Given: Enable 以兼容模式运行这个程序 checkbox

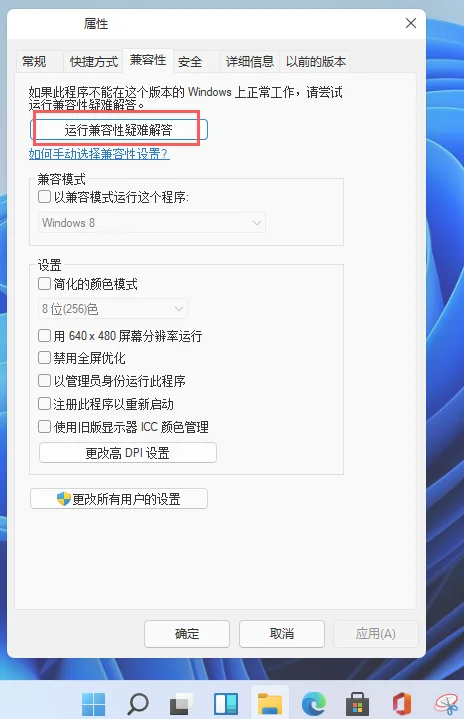Looking at the screenshot, I should pos(44,197).
